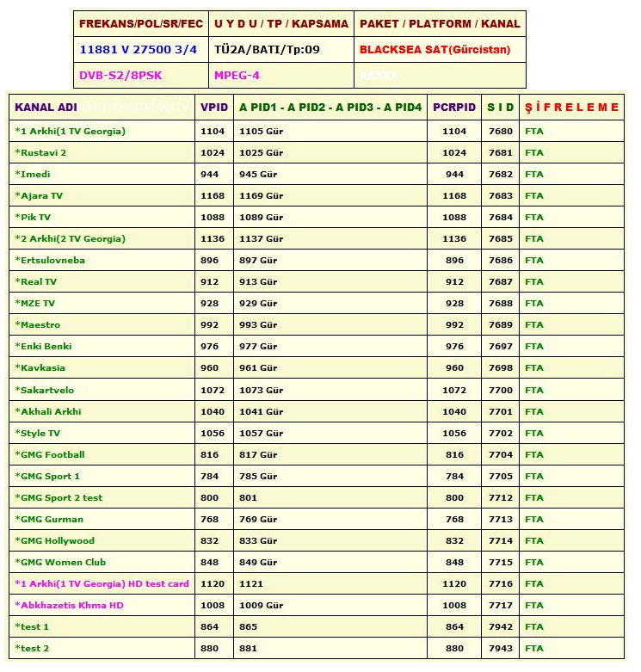641x672 pixels.
Task: Select channel '*test 2'
Action: (32, 648)
